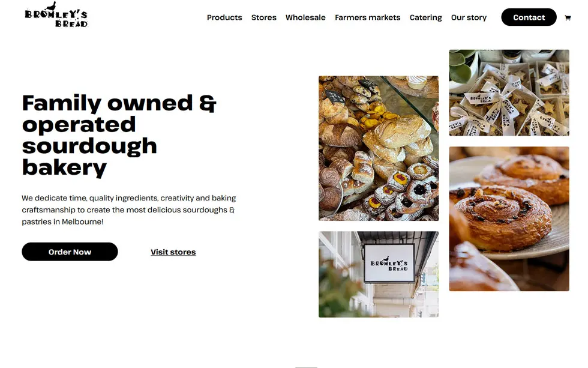Open Farmers markets from the navigation
The width and height of the screenshot is (588, 368).
tap(367, 17)
